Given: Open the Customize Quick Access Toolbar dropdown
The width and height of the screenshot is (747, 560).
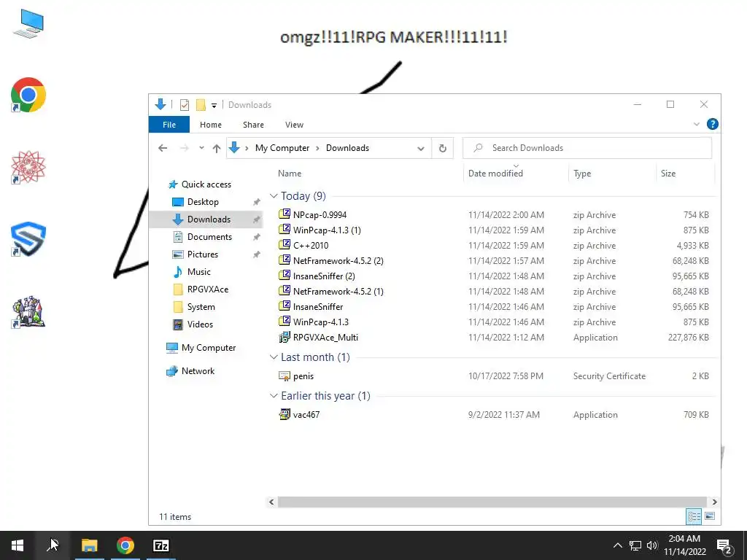Looking at the screenshot, I should click(214, 105).
